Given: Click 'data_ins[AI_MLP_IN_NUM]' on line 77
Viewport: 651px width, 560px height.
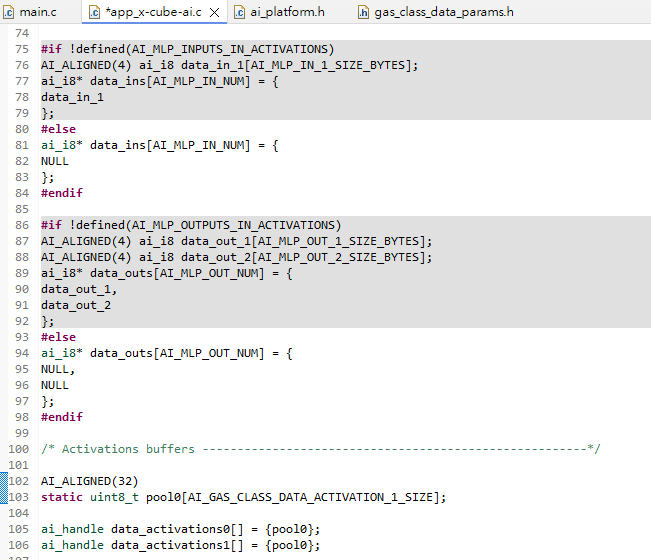Looking at the screenshot, I should (170, 81).
